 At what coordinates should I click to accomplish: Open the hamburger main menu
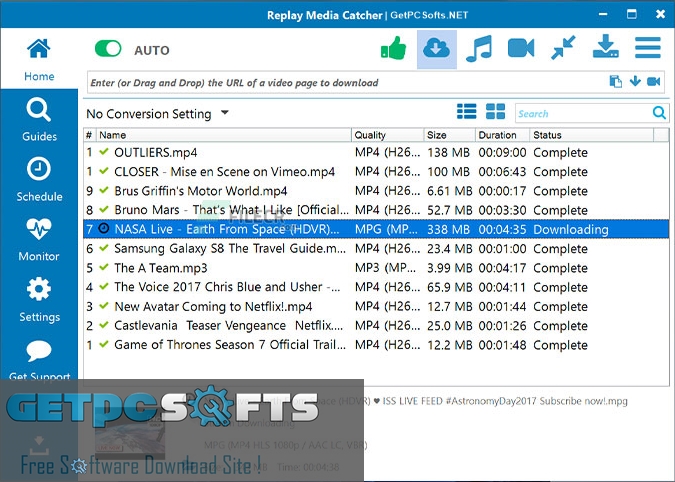647,48
